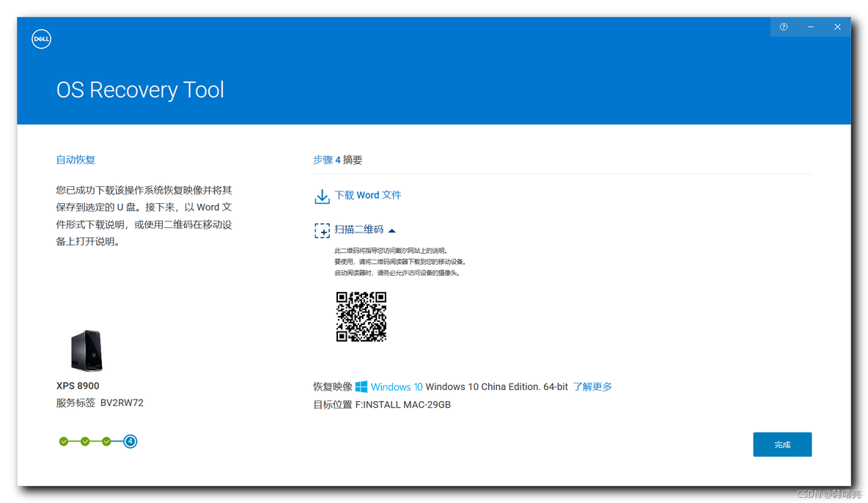Viewport: 868px width, 503px height.
Task: Click the OS Recovery Tool title
Action: (x=140, y=89)
